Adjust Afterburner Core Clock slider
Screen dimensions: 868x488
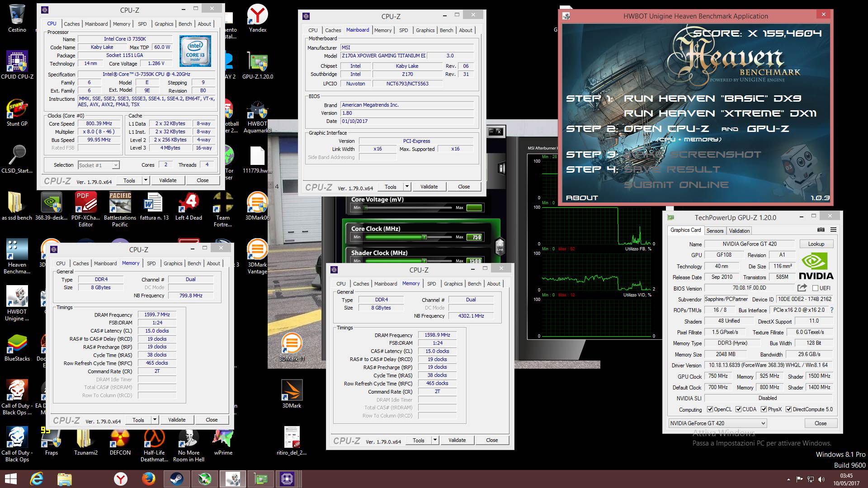pyautogui.click(x=424, y=237)
